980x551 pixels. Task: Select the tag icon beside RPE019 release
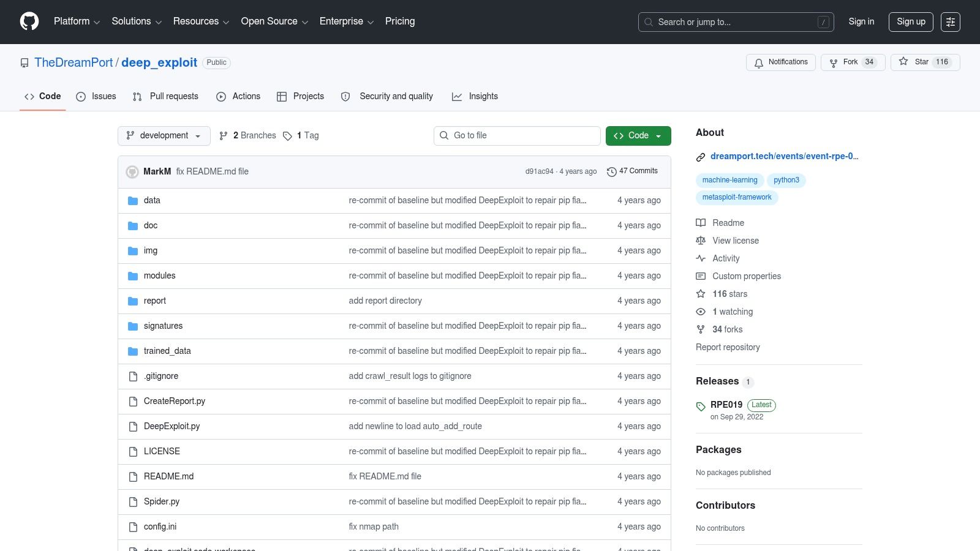[701, 407]
